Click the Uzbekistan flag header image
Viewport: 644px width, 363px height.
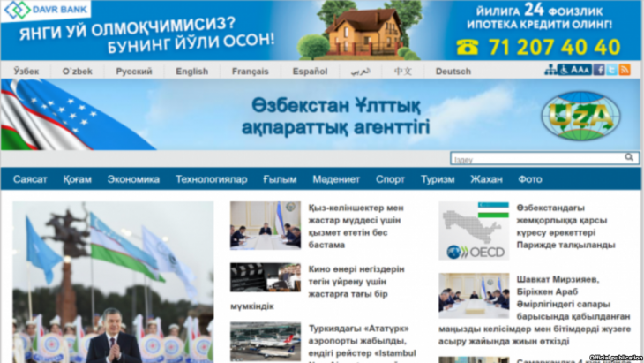pos(78,115)
